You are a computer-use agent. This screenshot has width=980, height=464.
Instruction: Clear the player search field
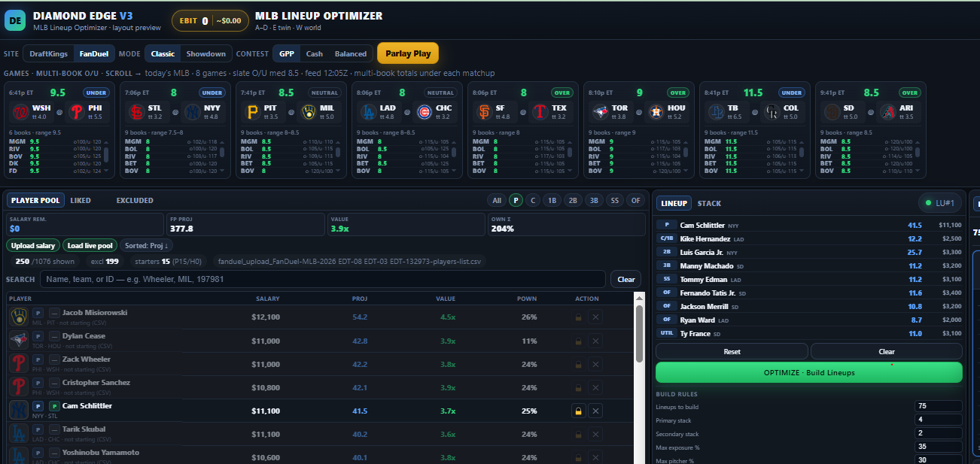point(626,279)
